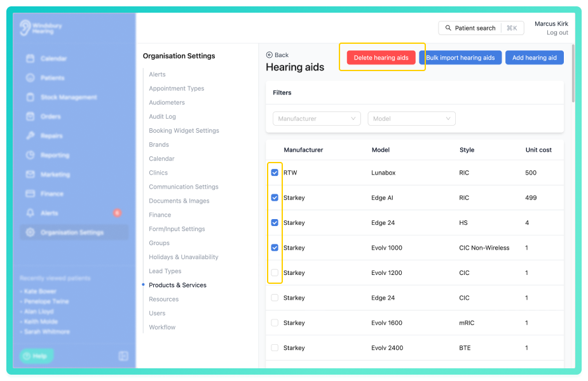Uncheck the Starkey Edge AI checkbox
Screen dimensions: 588x381
[x=275, y=198]
